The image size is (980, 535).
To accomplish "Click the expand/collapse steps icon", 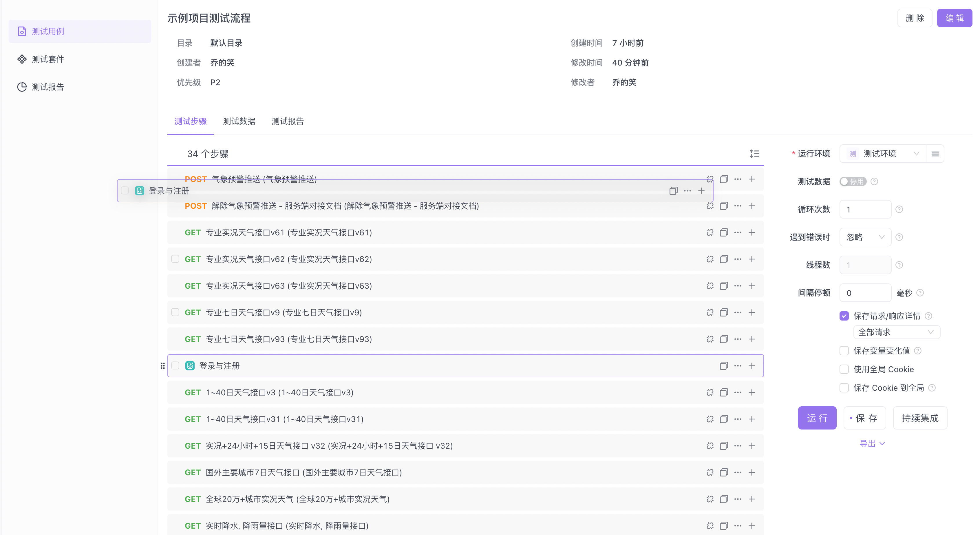I will pos(754,153).
